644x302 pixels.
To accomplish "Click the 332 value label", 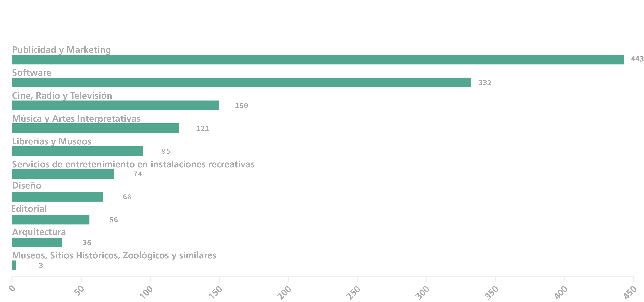I will click(484, 83).
